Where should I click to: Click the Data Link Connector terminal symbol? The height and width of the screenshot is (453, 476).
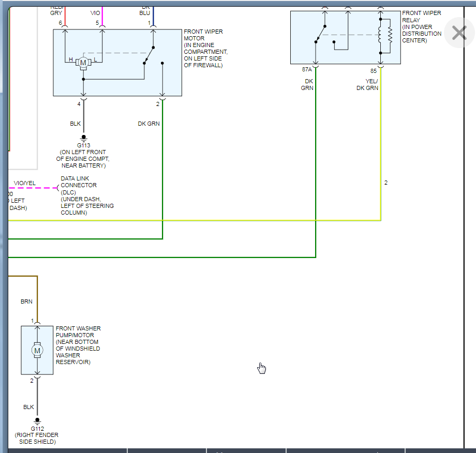[58, 188]
